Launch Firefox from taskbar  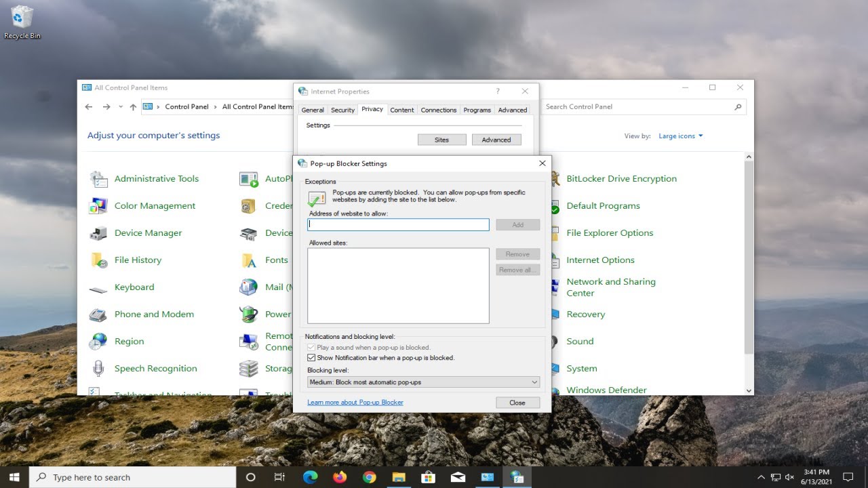(x=340, y=477)
